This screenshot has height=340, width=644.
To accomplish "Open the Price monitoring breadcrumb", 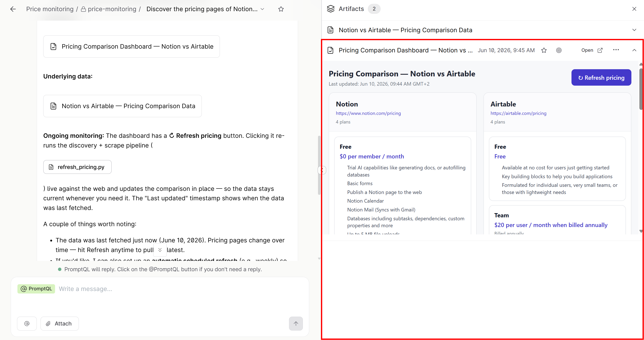I will click(50, 9).
